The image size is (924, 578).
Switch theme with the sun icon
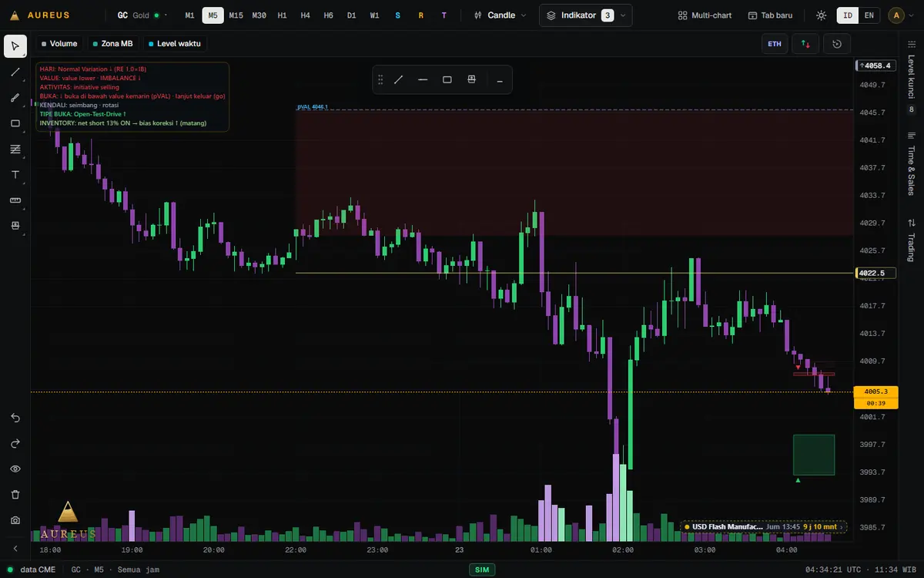[x=822, y=15]
